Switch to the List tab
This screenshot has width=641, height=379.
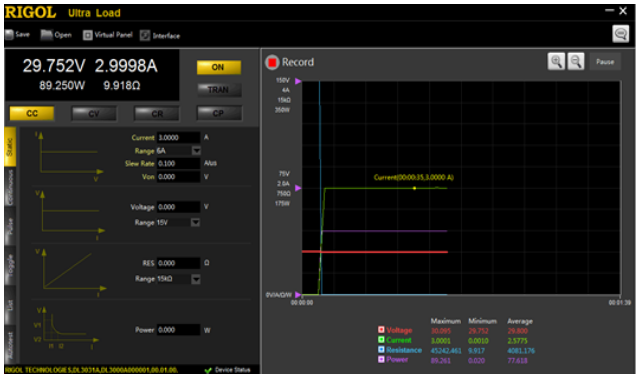coord(10,305)
